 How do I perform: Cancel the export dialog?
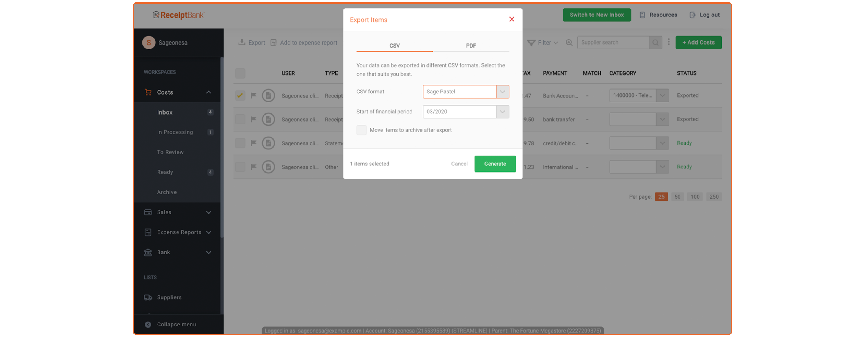459,164
